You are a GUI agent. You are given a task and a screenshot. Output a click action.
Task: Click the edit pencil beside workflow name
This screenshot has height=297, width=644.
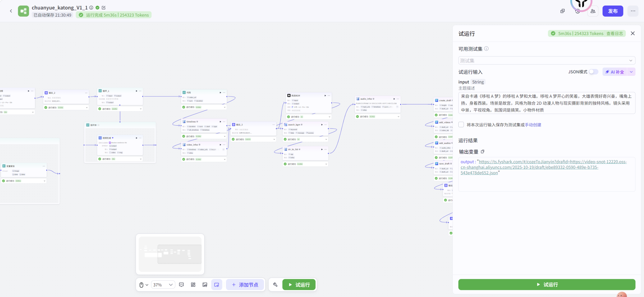pos(104,8)
